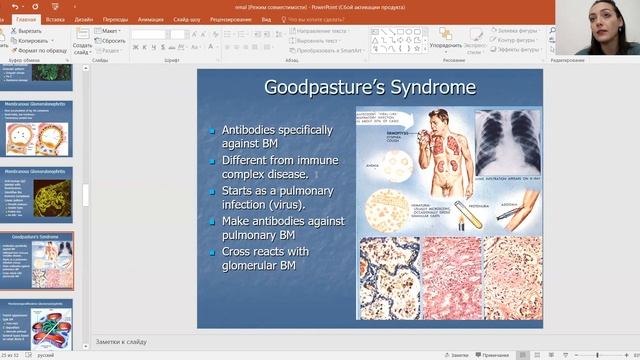640x360 pixels.
Task: Open the character spacing AV dropdown
Action: [182, 48]
